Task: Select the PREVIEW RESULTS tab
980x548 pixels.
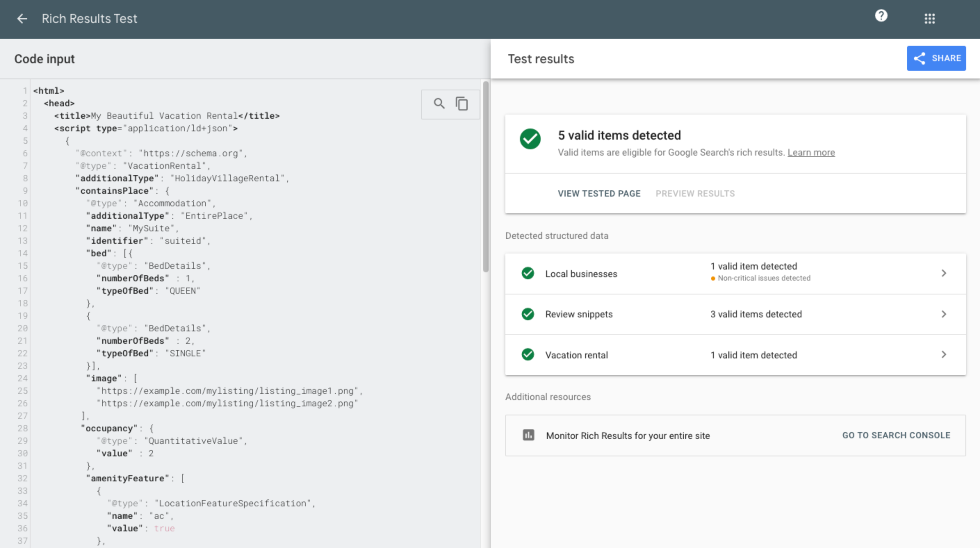Action: tap(695, 194)
